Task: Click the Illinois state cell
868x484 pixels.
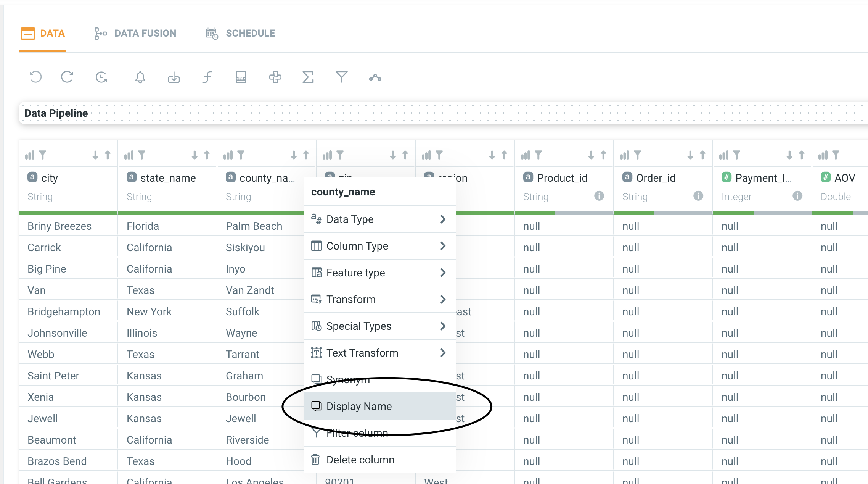Action: 167,333
